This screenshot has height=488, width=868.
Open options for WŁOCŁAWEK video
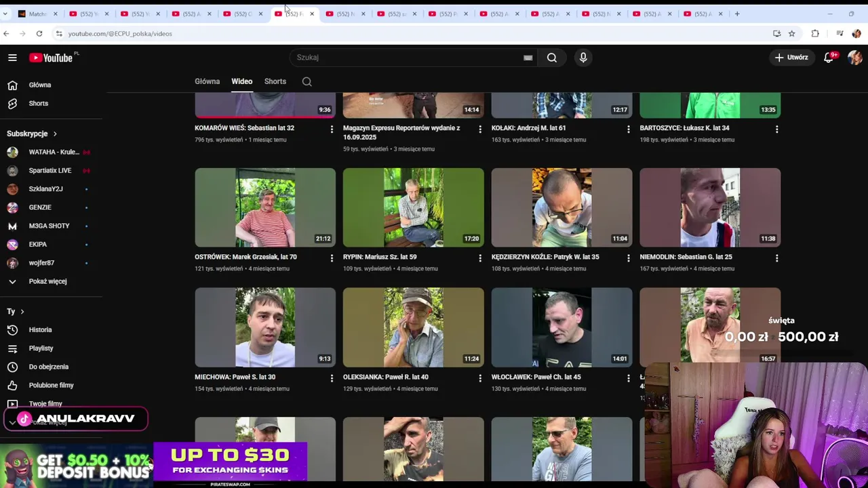pos(628,378)
